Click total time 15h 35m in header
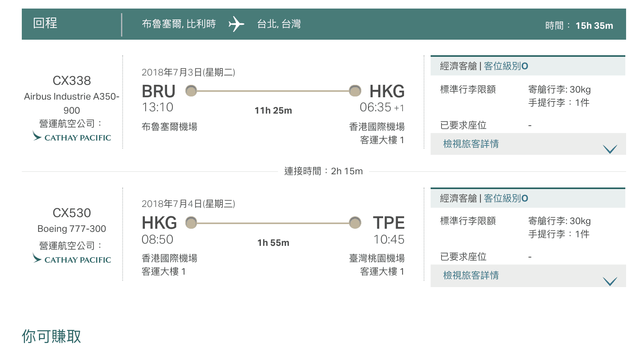Image resolution: width=644 pixels, height=347 pixels. [x=594, y=26]
